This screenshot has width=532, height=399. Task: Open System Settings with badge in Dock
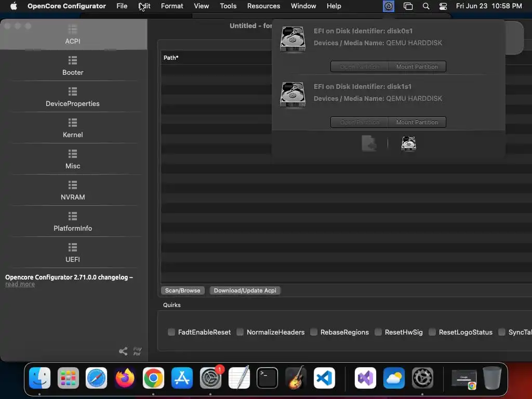210,378
